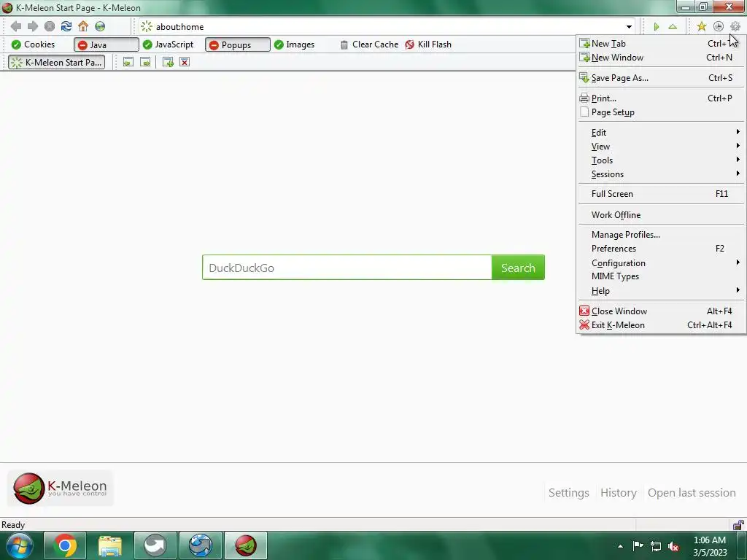The height and width of the screenshot is (560, 747).
Task: Toggle the Cookies privacy button
Action: [x=34, y=44]
